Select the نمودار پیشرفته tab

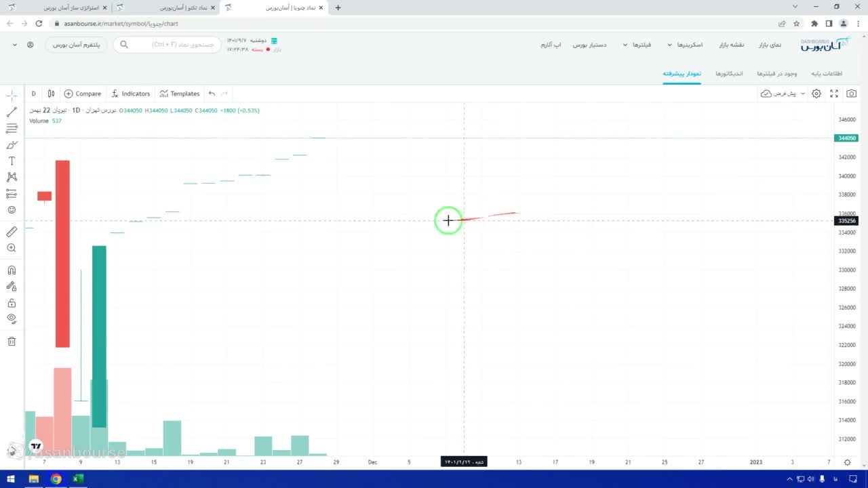[x=682, y=73]
